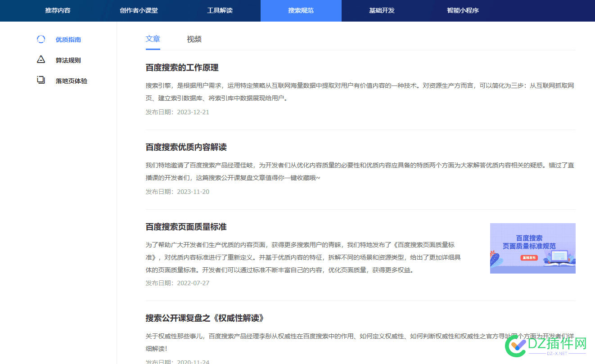
Task: Click the 页面质量标准规范 thumbnail image
Action: [533, 248]
